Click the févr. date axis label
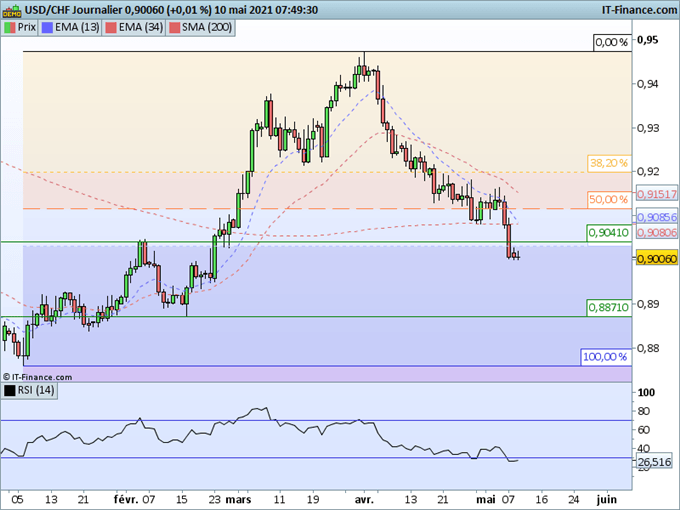 [126, 500]
